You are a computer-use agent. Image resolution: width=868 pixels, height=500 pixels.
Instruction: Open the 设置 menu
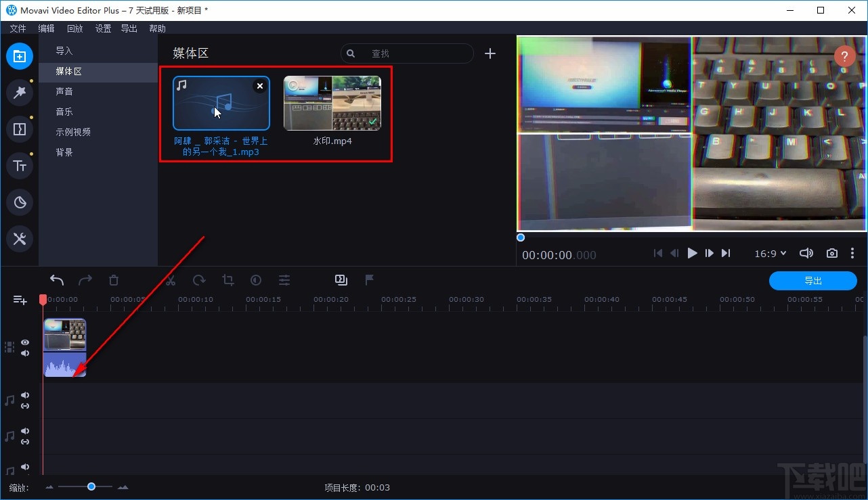coord(103,28)
